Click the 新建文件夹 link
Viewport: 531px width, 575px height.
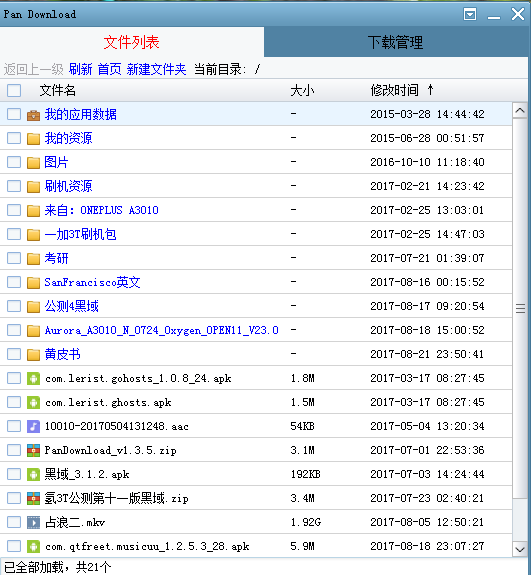pos(156,69)
